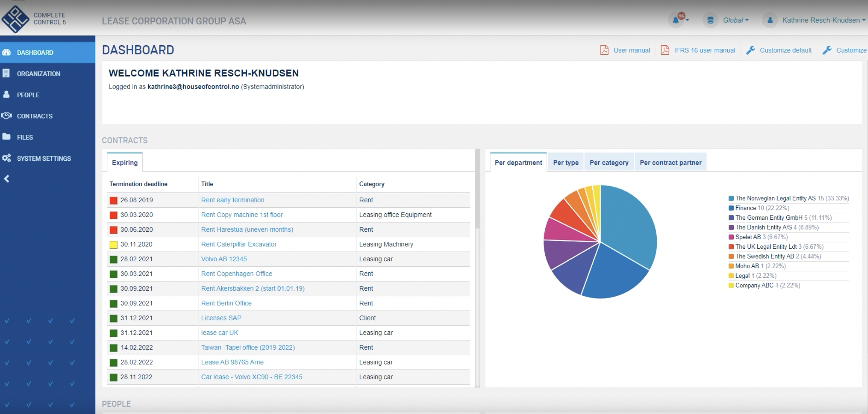This screenshot has width=868, height=414.
Task: Click the Global database stack icon
Action: click(x=710, y=20)
